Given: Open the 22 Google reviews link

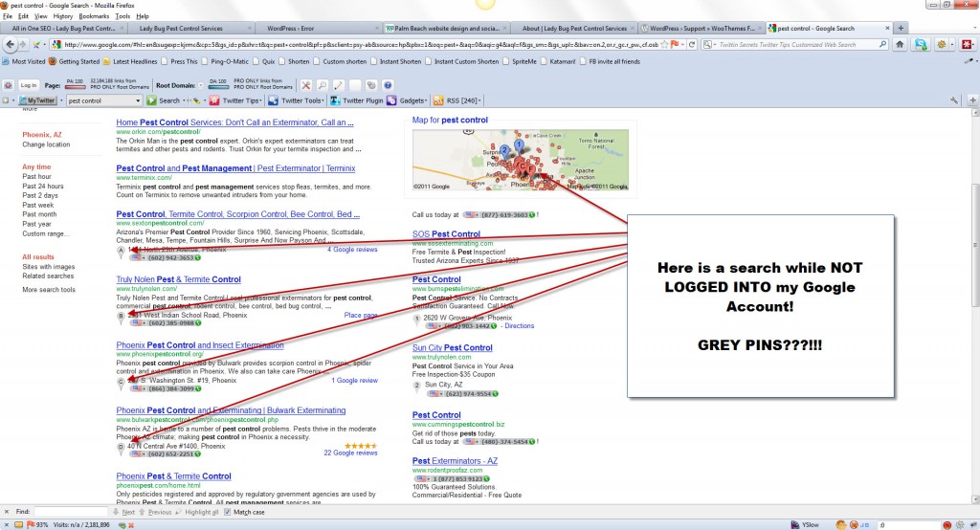Looking at the screenshot, I should pos(350,453).
